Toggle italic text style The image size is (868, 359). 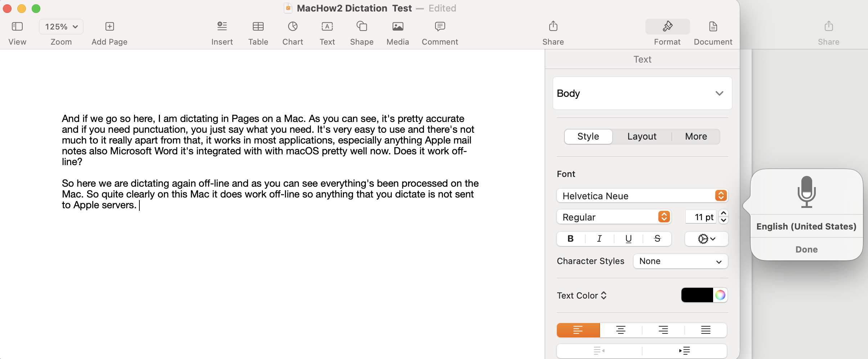599,239
